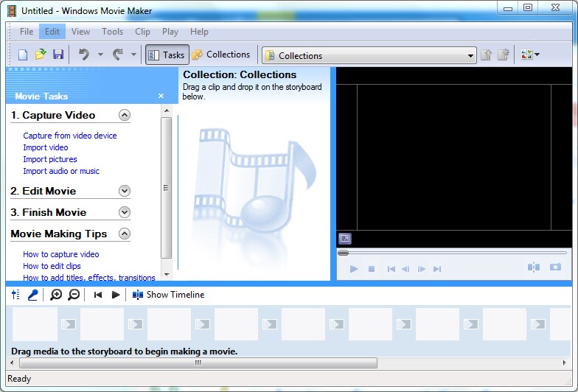The image size is (578, 392).
Task: Open the Clip menu
Action: [x=142, y=32]
